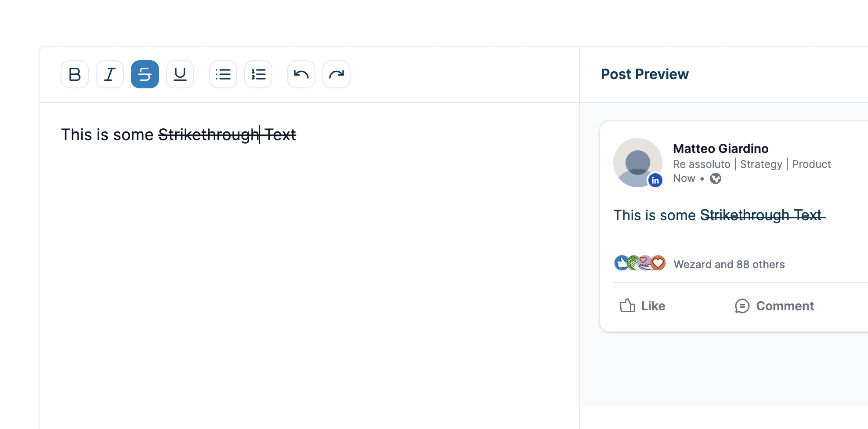Apply underline formatting
This screenshot has height=429, width=868.
coord(180,74)
